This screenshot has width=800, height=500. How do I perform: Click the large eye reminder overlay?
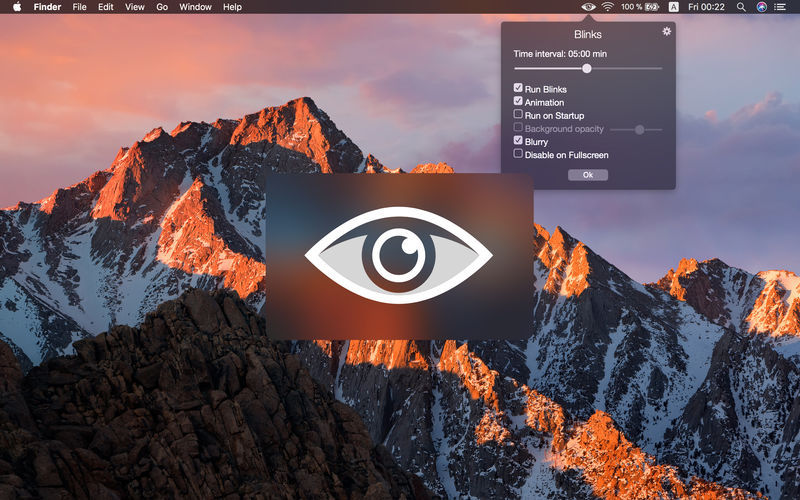[x=399, y=256]
